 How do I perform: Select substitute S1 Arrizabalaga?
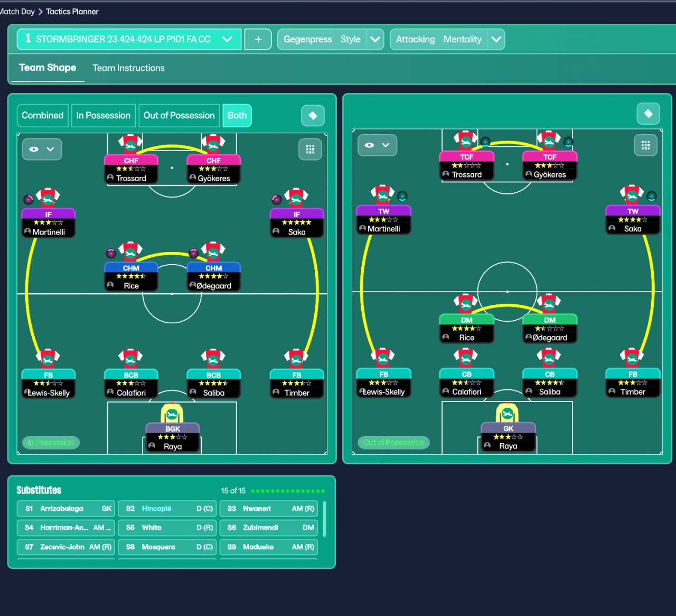pos(66,509)
